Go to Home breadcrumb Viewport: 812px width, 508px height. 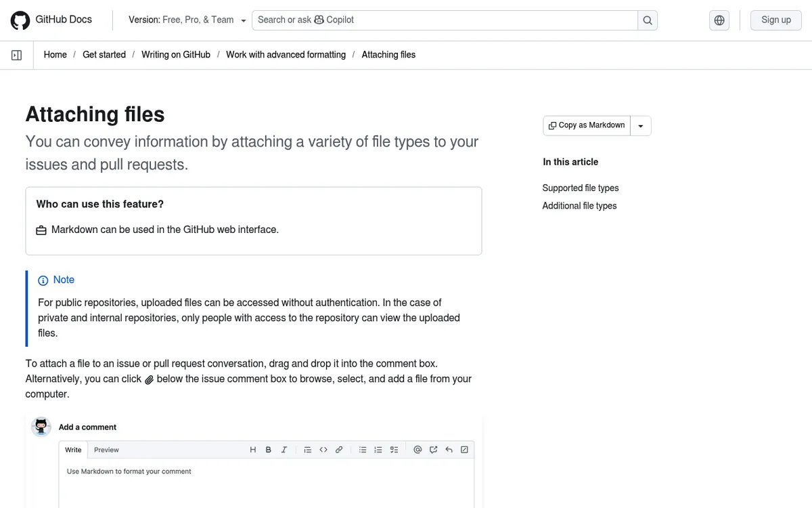coord(55,55)
